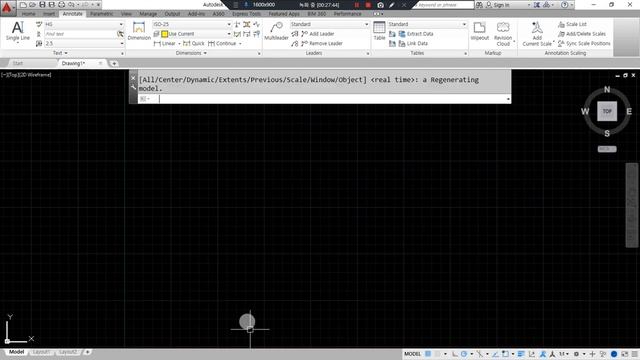Select the Multileader tool

pyautogui.click(x=276, y=31)
